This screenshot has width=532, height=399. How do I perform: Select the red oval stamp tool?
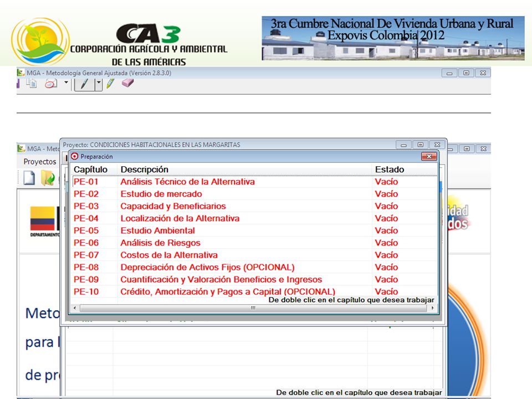(51, 84)
